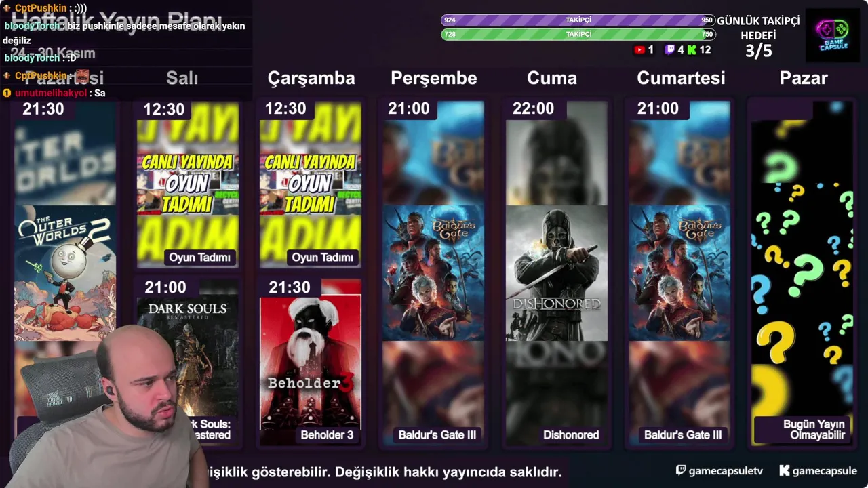Select the Dishonored cover art

click(556, 272)
